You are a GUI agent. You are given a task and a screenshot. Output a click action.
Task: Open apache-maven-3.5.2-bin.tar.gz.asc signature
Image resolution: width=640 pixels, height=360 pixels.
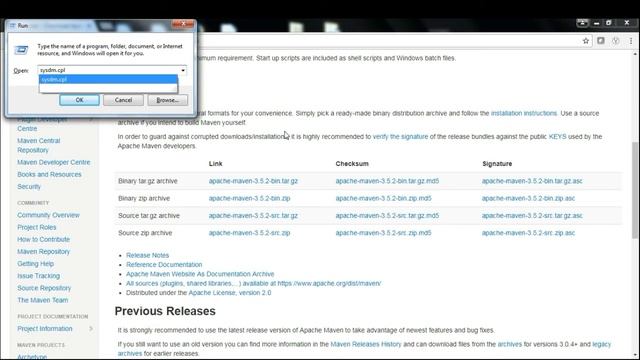pyautogui.click(x=532, y=181)
